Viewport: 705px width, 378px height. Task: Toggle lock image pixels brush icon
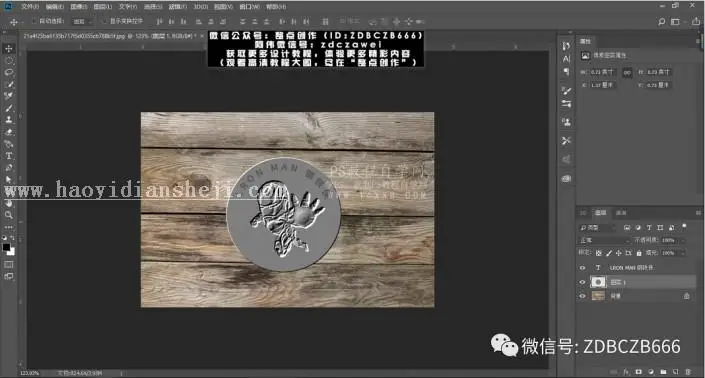coord(609,253)
